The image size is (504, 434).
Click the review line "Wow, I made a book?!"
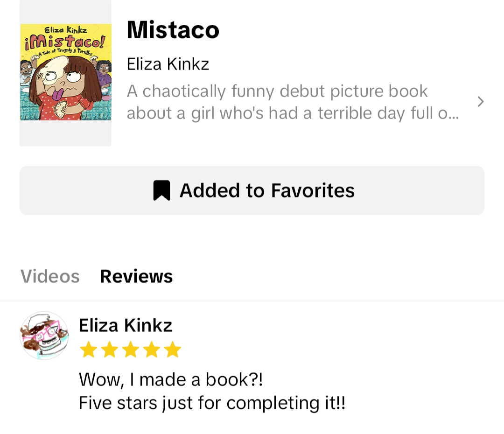pyautogui.click(x=171, y=379)
